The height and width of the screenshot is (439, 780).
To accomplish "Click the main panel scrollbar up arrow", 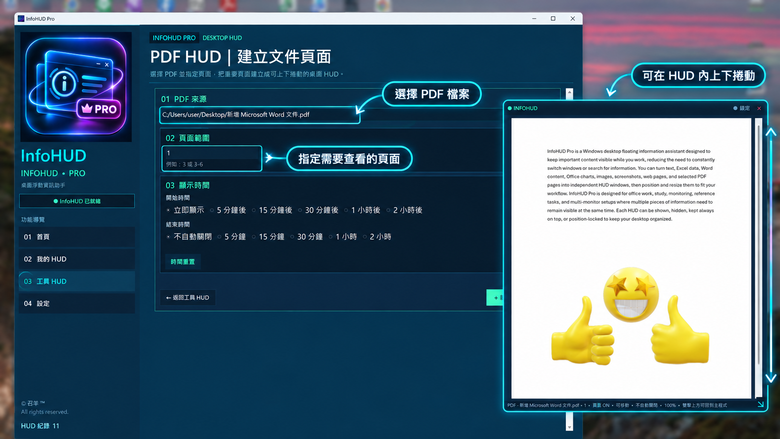I will coord(569,93).
